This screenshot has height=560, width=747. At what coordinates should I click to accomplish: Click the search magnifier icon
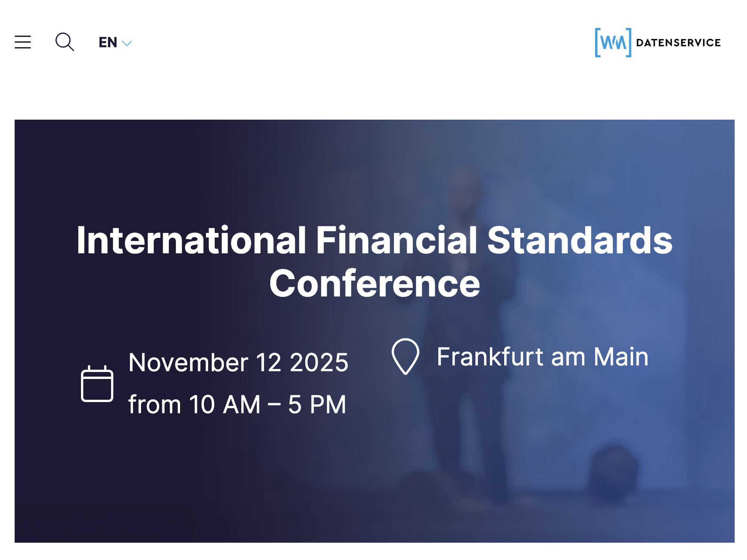click(x=64, y=42)
